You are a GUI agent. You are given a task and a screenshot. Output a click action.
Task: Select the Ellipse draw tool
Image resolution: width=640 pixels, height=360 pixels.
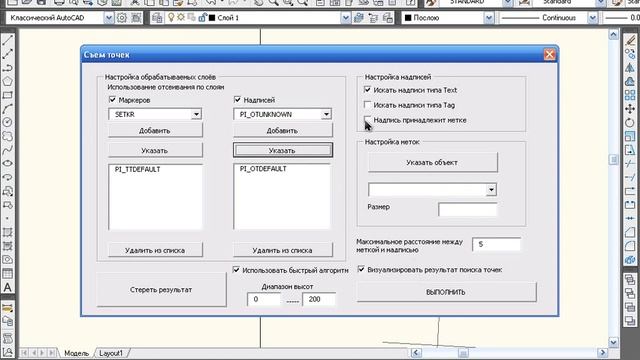[x=7, y=164]
